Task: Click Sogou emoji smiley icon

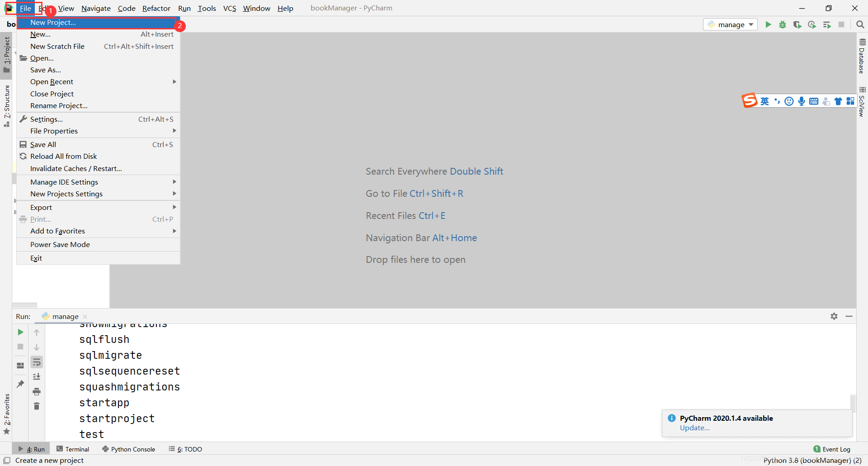Action: coord(789,101)
